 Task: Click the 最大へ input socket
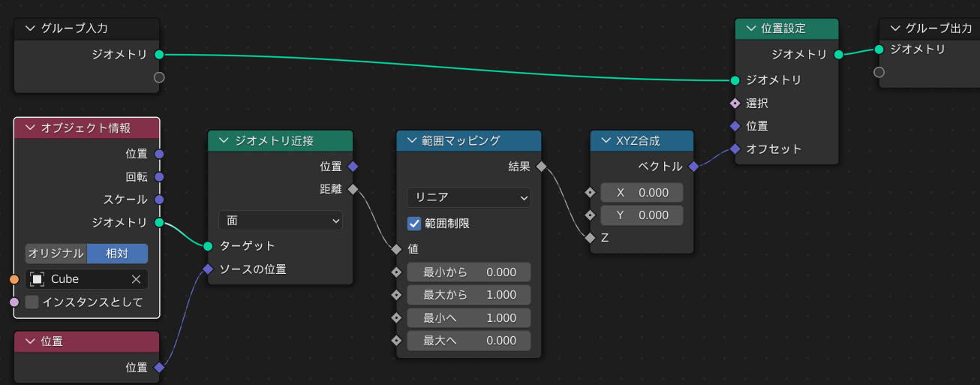(396, 341)
